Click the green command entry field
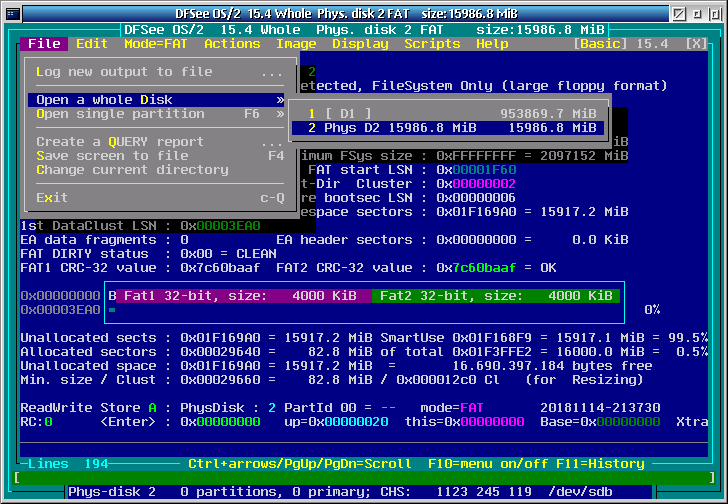 364,478
